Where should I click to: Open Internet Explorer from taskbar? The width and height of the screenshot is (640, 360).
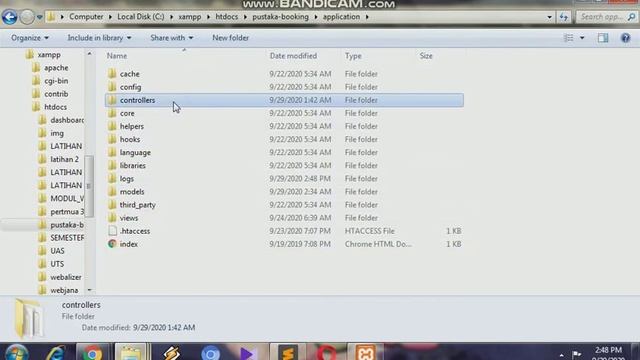(x=55, y=353)
